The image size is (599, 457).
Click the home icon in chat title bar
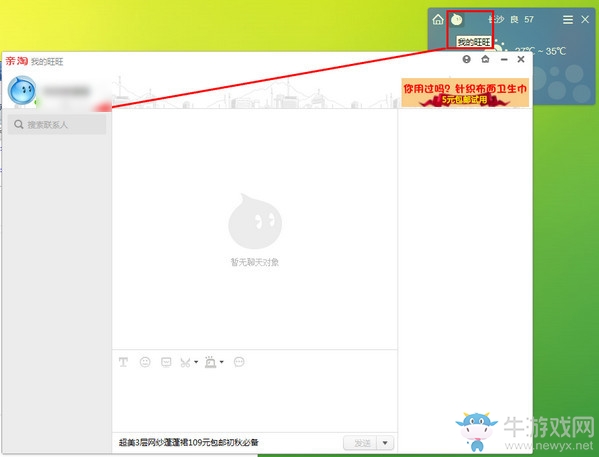(485, 59)
